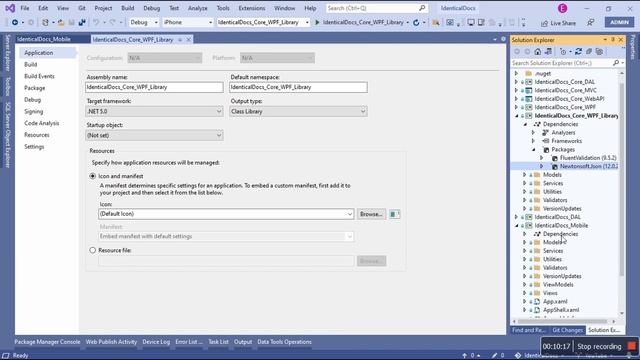This screenshot has height=360, width=640.
Task: Switch to the Git Changes panel tab
Action: pyautogui.click(x=567, y=330)
